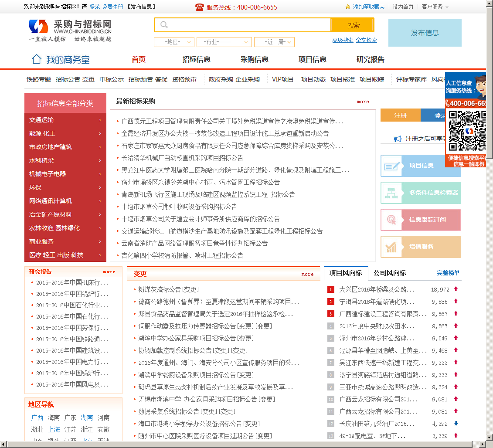Click more link in 最新招标采购 section

(363, 102)
